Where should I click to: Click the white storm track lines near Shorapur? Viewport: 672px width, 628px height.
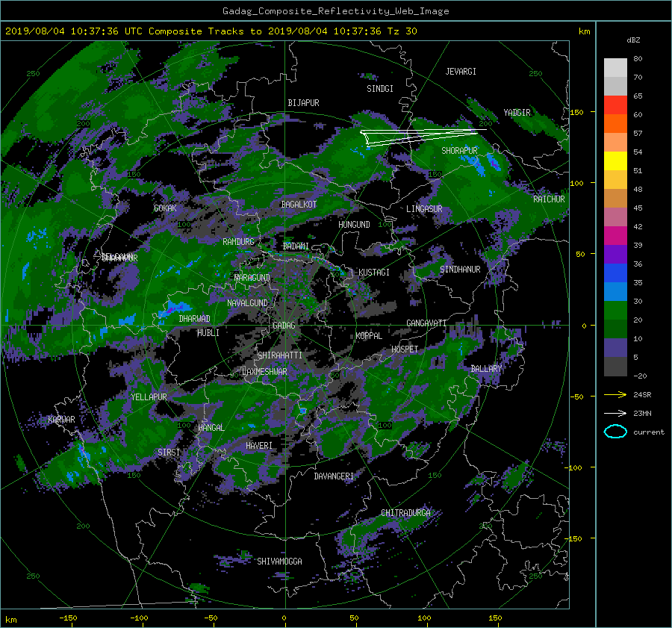coord(422,137)
